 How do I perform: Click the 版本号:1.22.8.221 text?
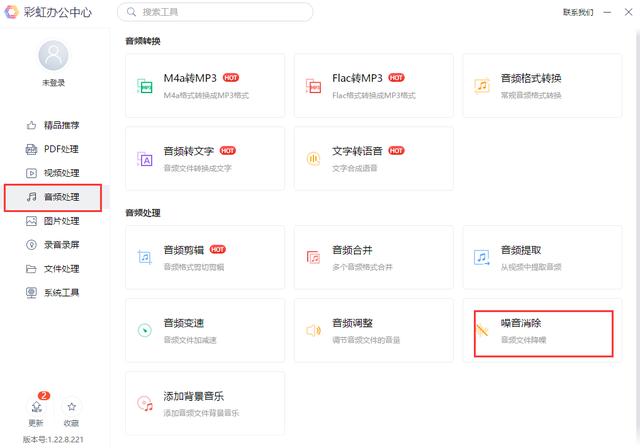(x=53, y=439)
